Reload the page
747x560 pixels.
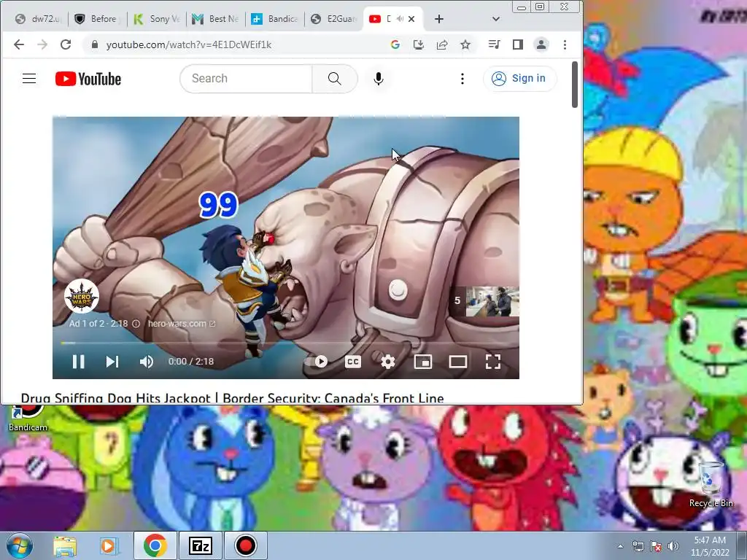66,44
